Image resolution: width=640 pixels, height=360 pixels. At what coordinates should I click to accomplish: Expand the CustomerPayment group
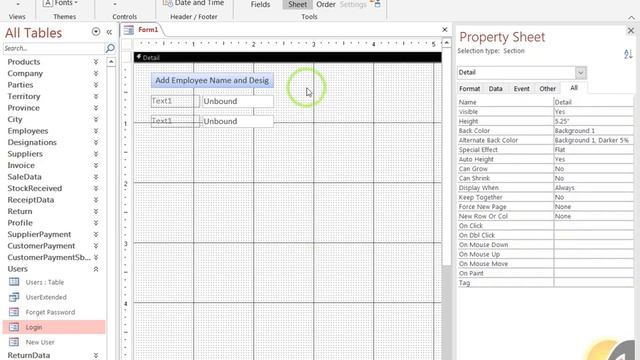pos(96,246)
